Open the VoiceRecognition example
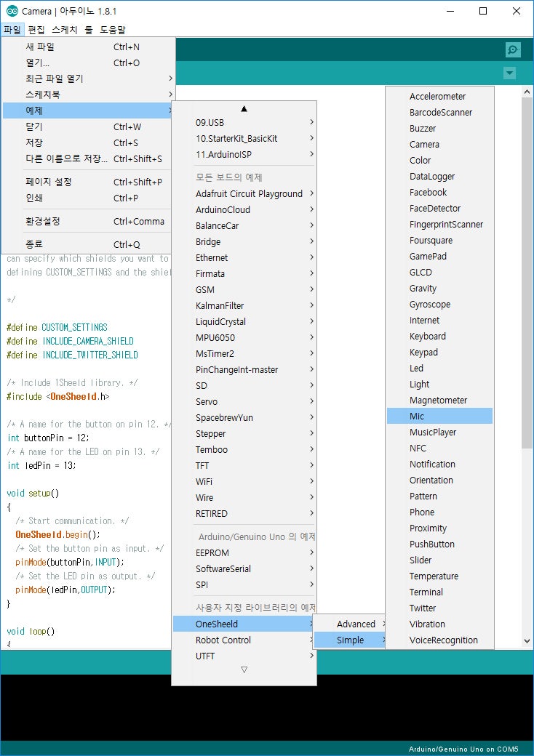This screenshot has width=534, height=756. coord(439,640)
